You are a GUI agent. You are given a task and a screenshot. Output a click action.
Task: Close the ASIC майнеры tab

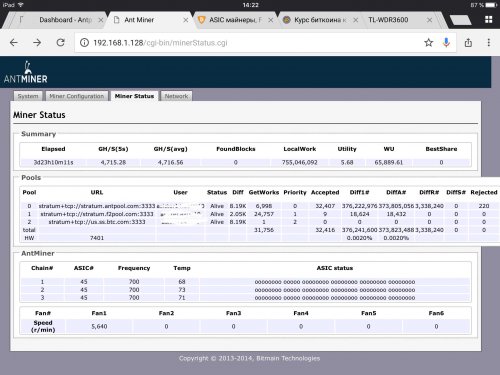[271, 20]
